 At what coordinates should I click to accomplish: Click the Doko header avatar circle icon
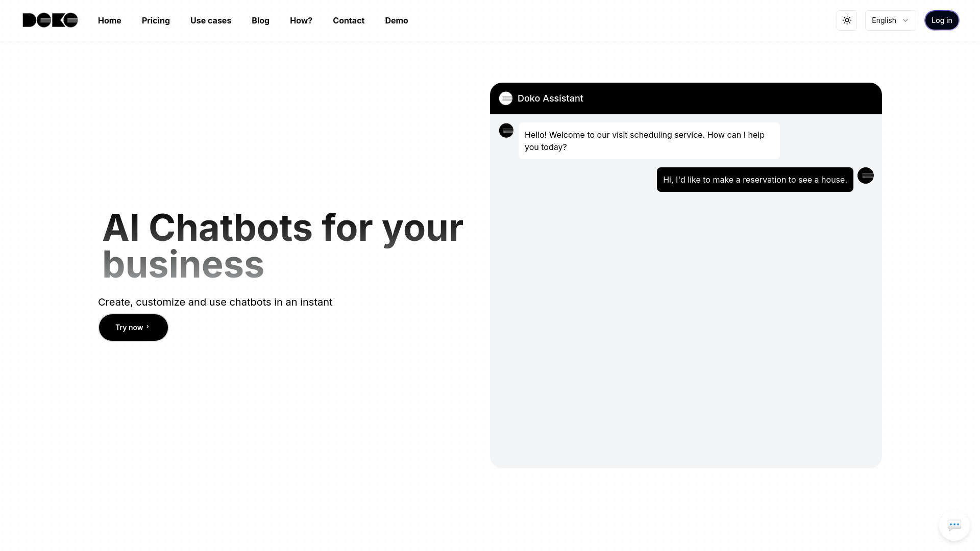pyautogui.click(x=505, y=98)
